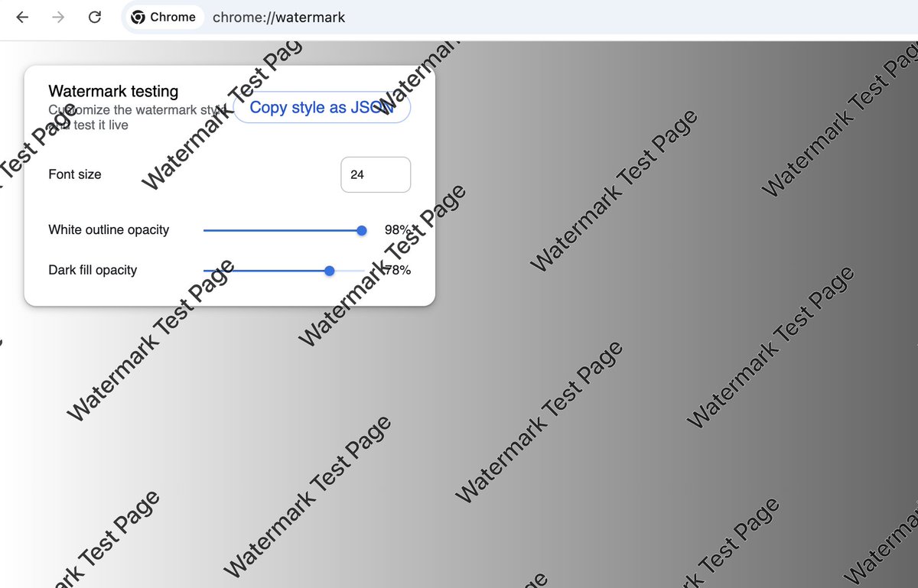Click the Font size label
The image size is (918, 588).
(x=75, y=174)
